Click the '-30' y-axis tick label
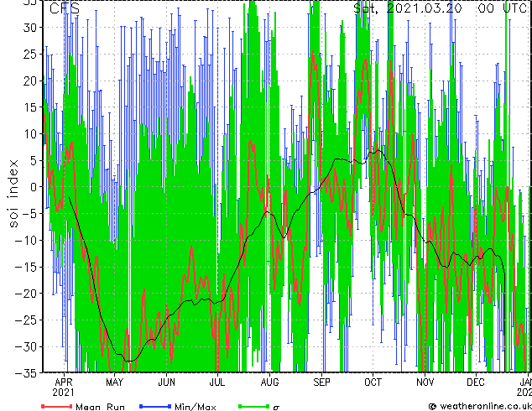This screenshot has width=532, height=411. click(x=27, y=346)
